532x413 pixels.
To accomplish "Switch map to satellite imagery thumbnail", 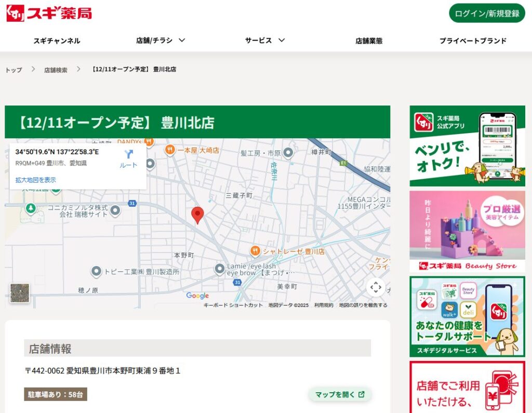I will [20, 293].
